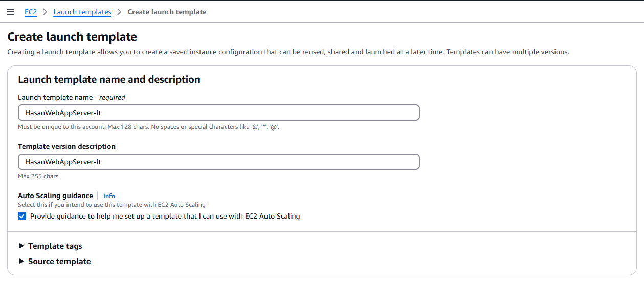Click 'Launch template name and description' heading
This screenshot has width=644, height=281.
pyautogui.click(x=109, y=79)
